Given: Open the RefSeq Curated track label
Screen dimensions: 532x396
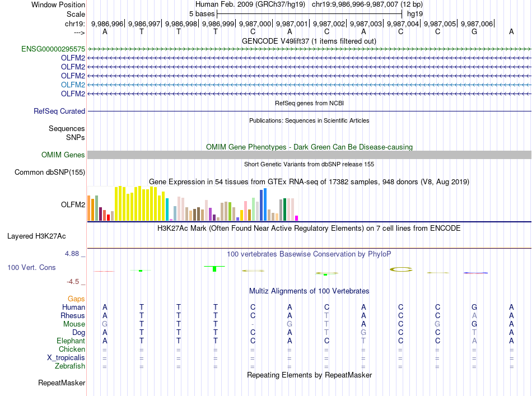Looking at the screenshot, I should pos(59,111).
